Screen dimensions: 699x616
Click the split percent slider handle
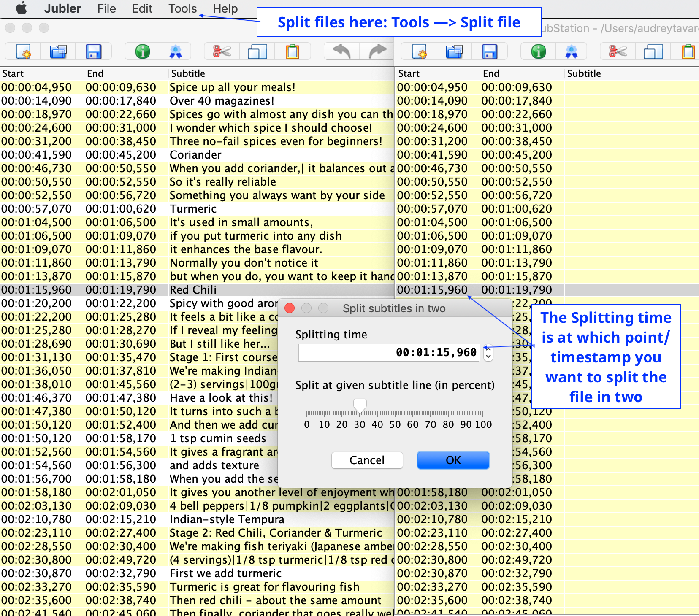[x=360, y=405]
